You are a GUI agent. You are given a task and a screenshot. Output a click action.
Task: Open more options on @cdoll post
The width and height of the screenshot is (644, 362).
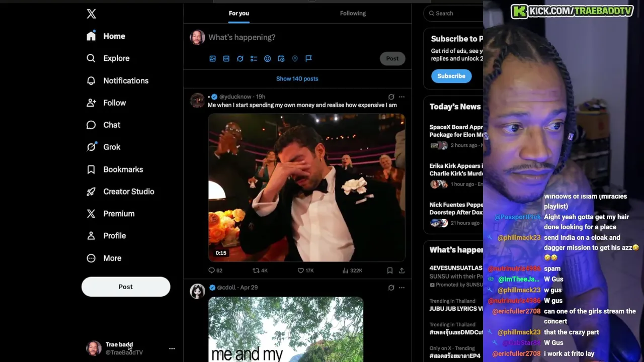pos(401,288)
